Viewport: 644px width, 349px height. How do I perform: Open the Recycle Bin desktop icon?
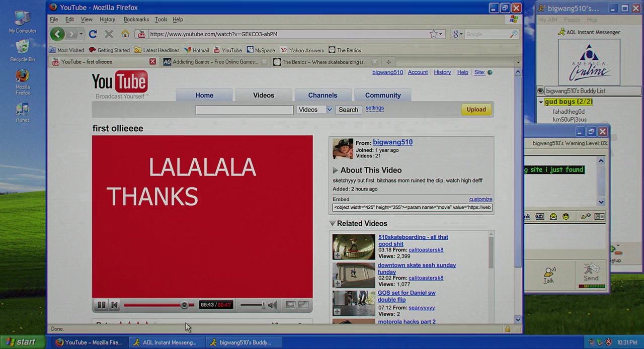(22, 50)
